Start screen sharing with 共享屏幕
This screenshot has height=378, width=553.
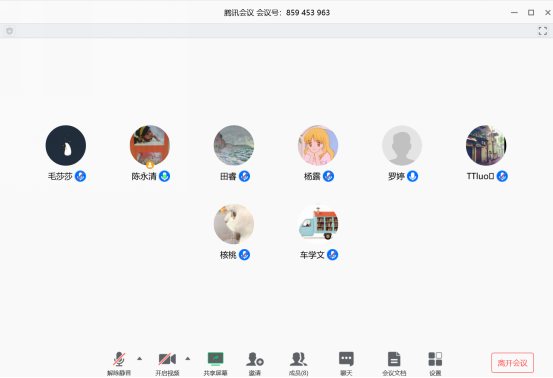point(215,359)
